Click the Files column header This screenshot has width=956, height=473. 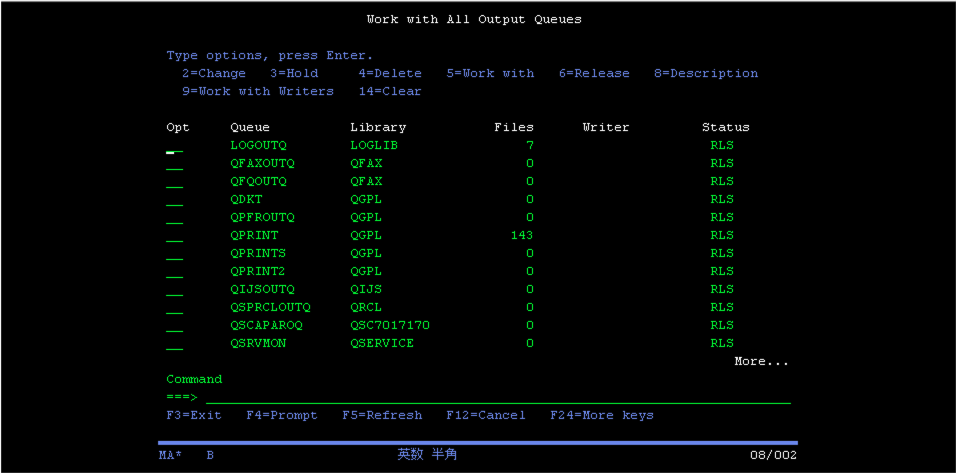click(x=514, y=127)
